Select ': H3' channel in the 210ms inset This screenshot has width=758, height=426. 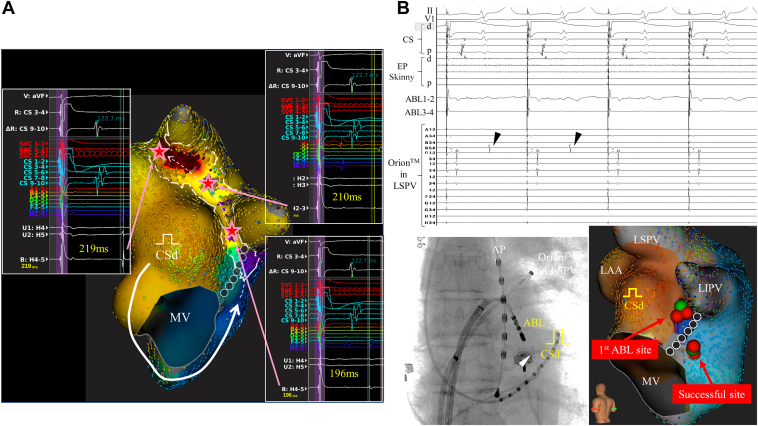pyautogui.click(x=300, y=185)
